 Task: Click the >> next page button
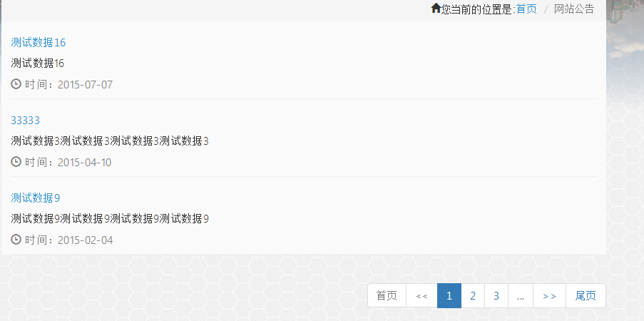tap(550, 295)
